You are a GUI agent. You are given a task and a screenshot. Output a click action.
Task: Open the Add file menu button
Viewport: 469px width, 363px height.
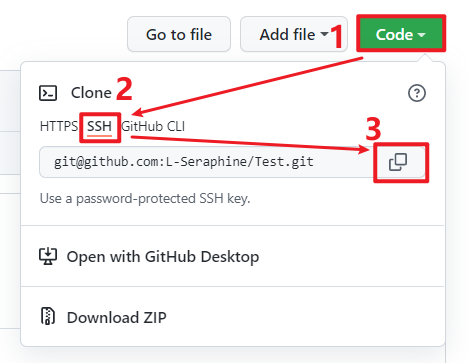(x=294, y=34)
